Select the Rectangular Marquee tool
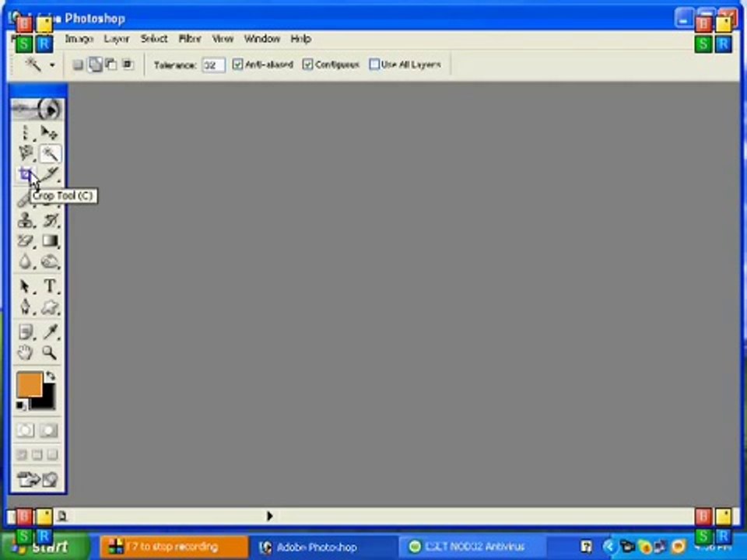Viewport: 747px width, 560px height. [x=26, y=132]
